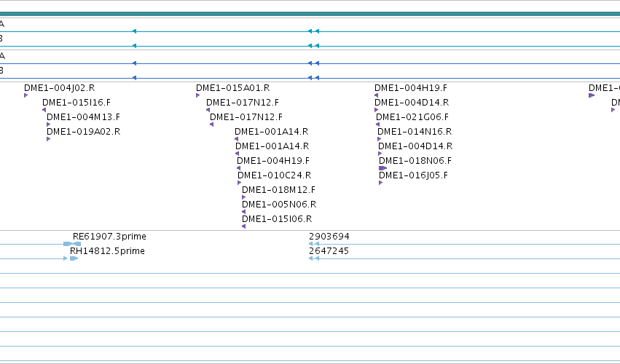Select the exon glyph below RH14812.5prime
The width and height of the screenshot is (620, 364).
click(74, 258)
